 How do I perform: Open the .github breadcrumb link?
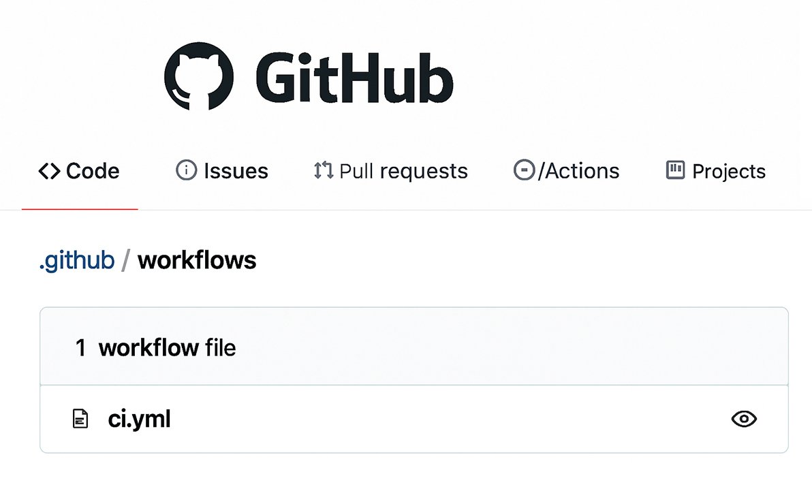(x=76, y=259)
